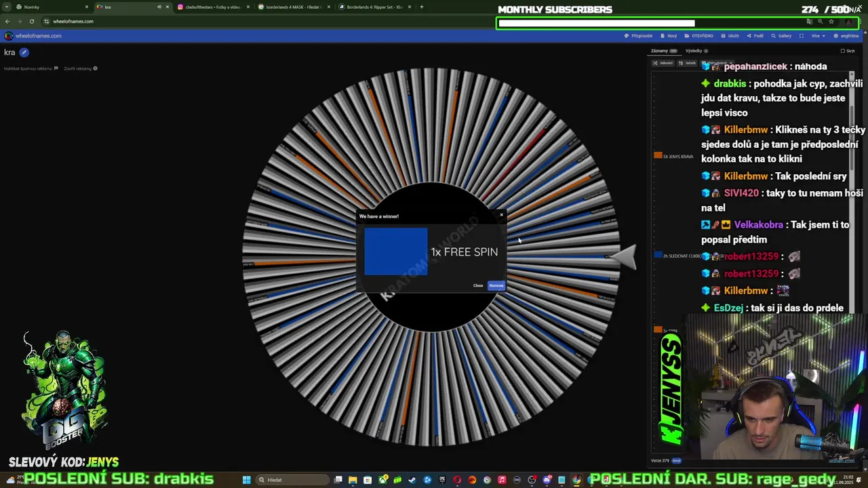The image size is (868, 488).
Task: Launch Steam from the taskbar
Action: [x=412, y=480]
